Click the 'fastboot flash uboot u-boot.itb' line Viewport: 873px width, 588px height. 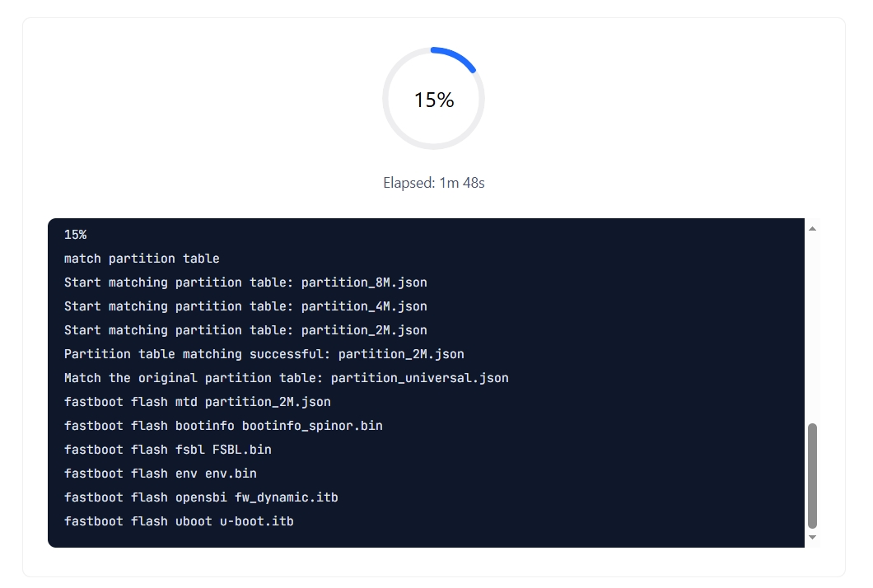(179, 522)
